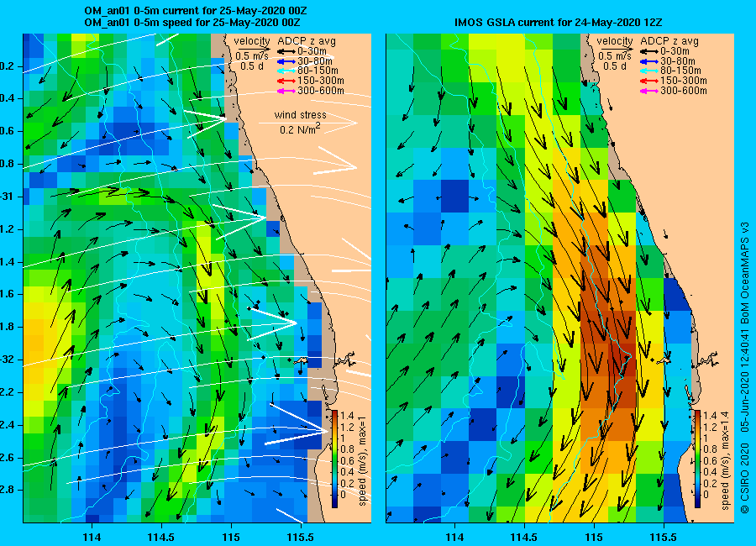Click the title 'OM_an01 0-5m current for 25-May-2020 00Z'

(x=195, y=11)
